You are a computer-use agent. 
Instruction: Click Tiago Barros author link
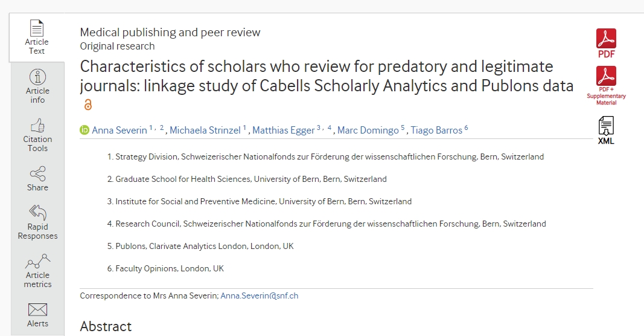tap(436, 131)
